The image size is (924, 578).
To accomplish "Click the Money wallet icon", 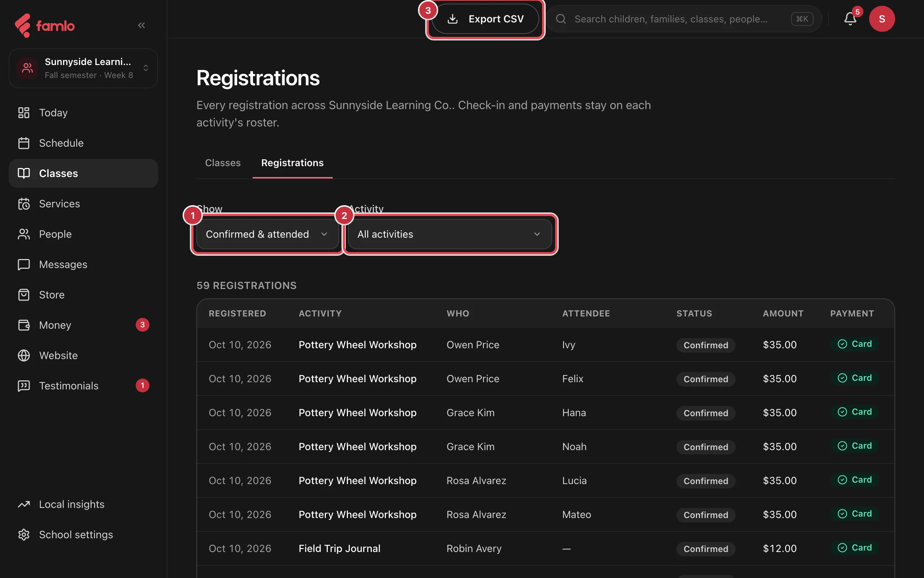I will pyautogui.click(x=24, y=325).
